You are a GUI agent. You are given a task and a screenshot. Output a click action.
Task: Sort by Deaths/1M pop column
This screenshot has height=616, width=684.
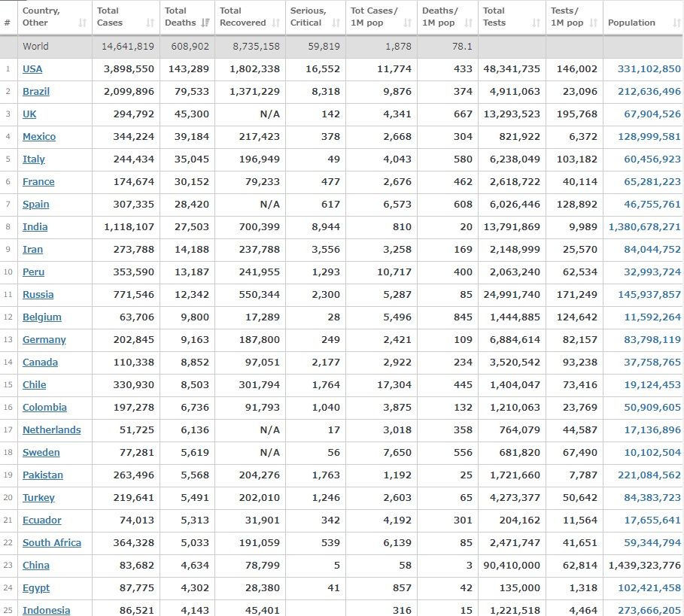click(x=445, y=17)
